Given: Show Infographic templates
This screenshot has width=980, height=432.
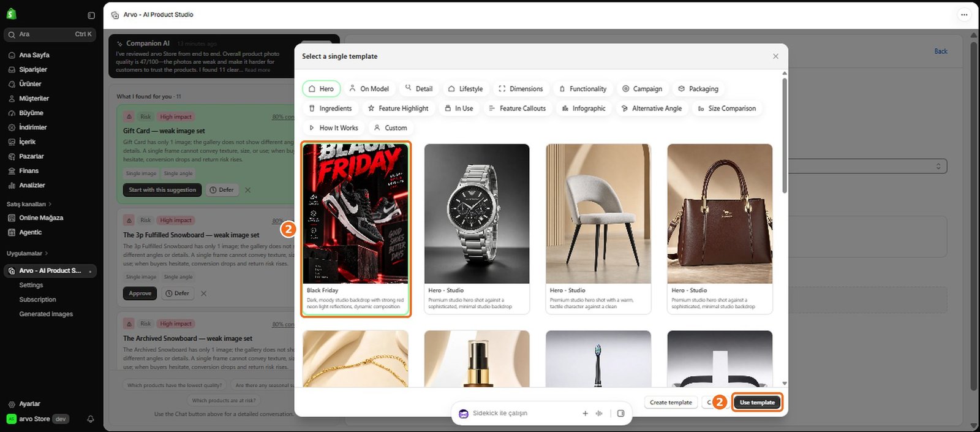Looking at the screenshot, I should coord(584,108).
